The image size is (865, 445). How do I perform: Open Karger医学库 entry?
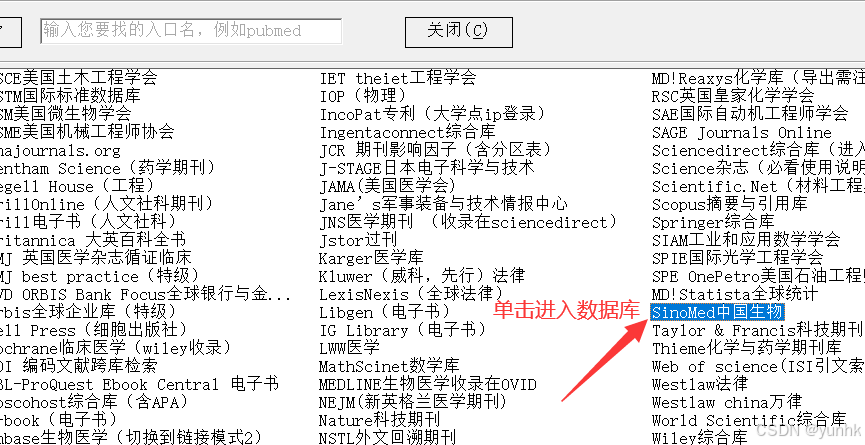coord(371,258)
